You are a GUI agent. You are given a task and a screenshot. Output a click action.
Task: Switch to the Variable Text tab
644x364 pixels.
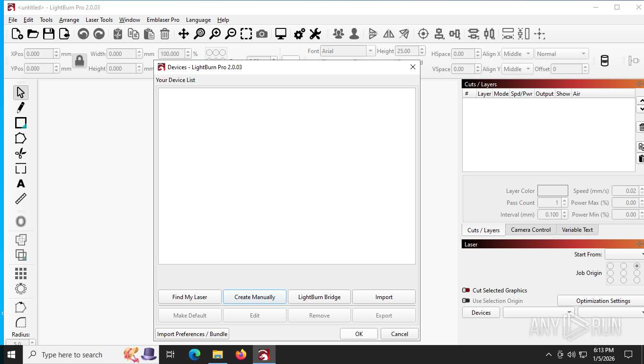(x=577, y=230)
